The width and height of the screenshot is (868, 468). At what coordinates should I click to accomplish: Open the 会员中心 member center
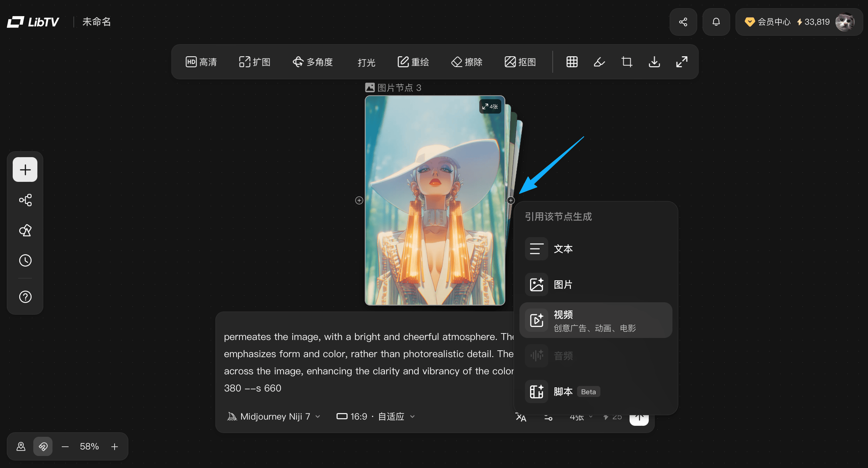pos(768,22)
